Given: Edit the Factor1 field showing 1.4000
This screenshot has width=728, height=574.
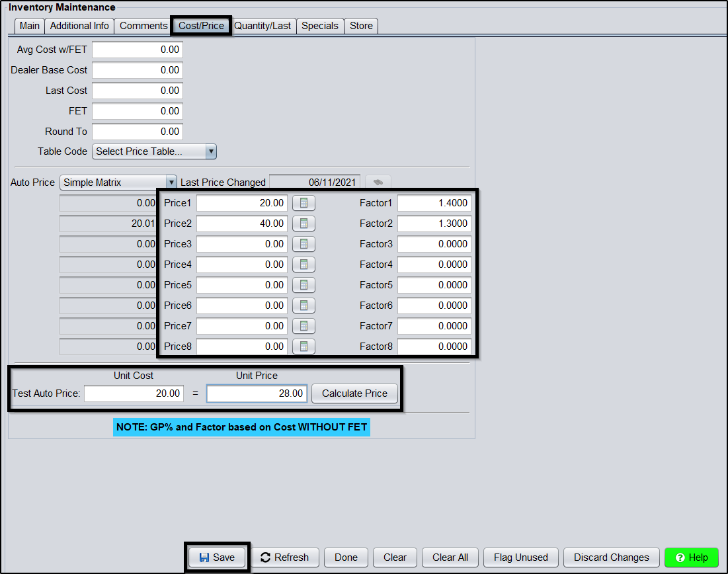Looking at the screenshot, I should [434, 203].
